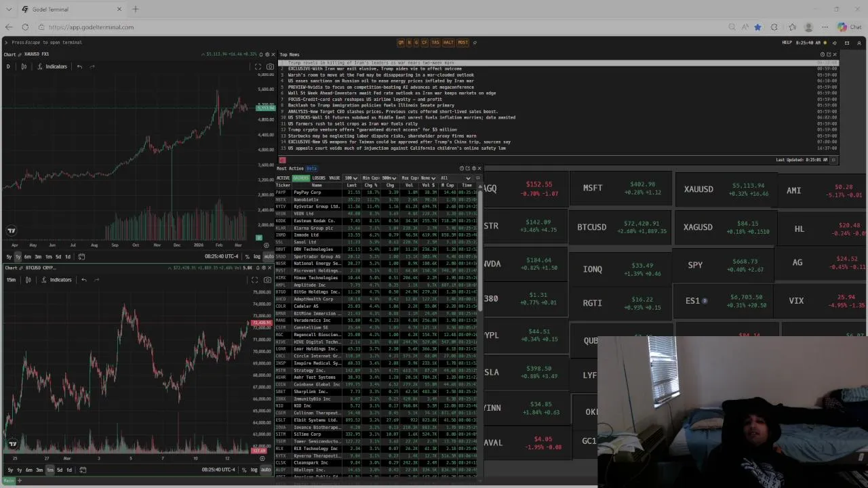Open the Nvidia AI advances PREVIEW headline

click(380, 87)
